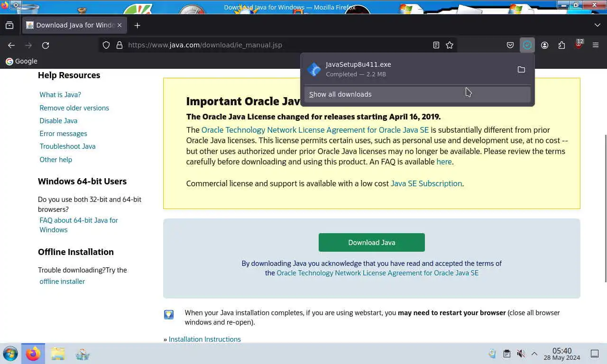Click the first system tray icon
The width and height of the screenshot is (607, 364).
click(492, 354)
